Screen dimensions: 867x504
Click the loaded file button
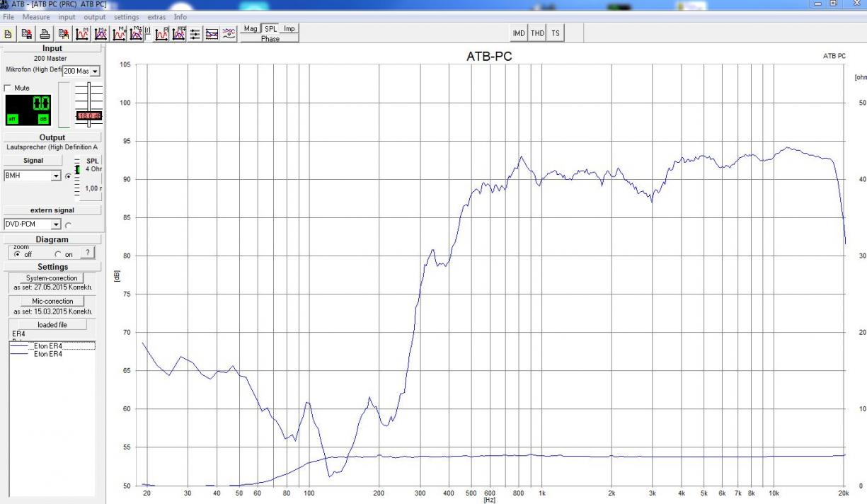pyautogui.click(x=52, y=324)
